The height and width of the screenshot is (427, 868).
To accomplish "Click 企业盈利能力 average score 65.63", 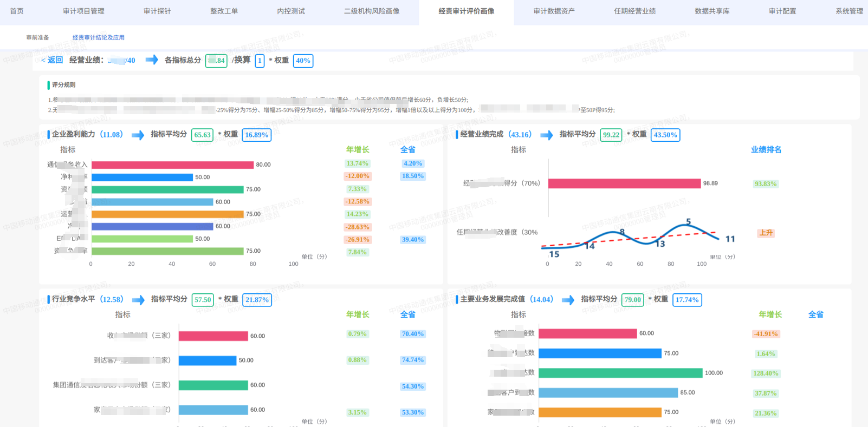I will pos(202,135).
